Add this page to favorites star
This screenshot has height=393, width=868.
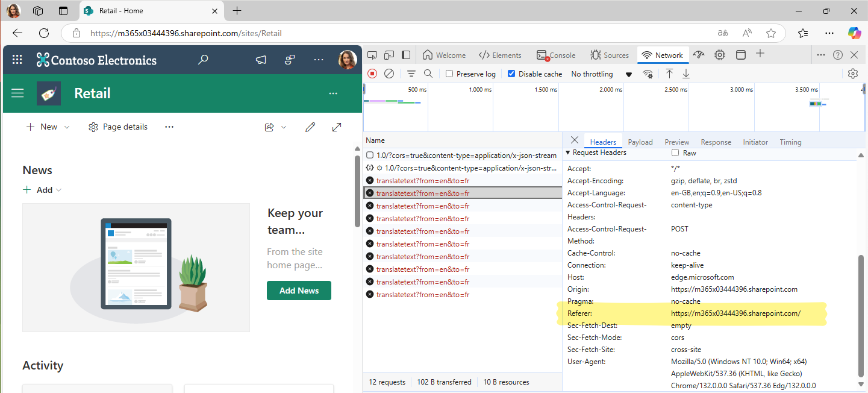click(x=771, y=33)
